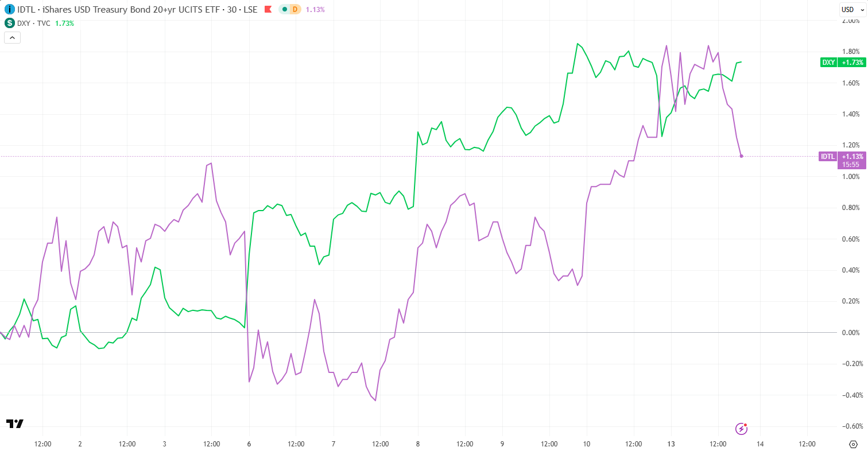Click date 10 on the time axis

[587, 444]
